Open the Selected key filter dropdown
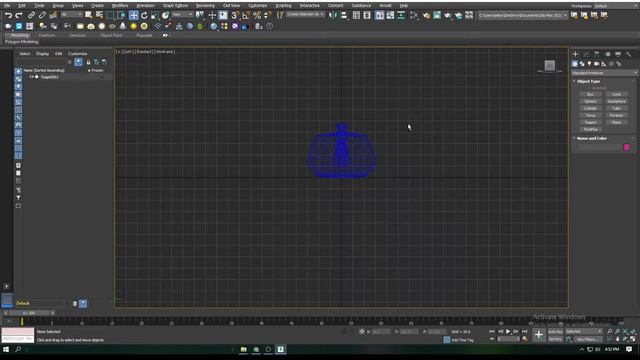Screen dimensions: 640x360 coord(584,331)
